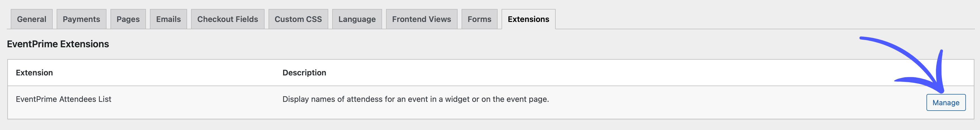Open the Checkout Fields tab
Viewport: 980px width, 130px height.
[x=227, y=19]
